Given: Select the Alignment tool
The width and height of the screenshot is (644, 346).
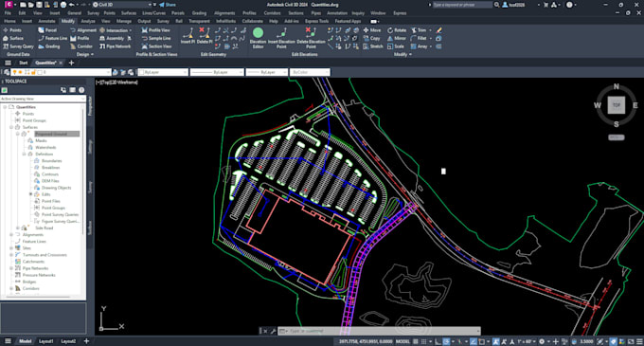Looking at the screenshot, I should pos(83,30).
